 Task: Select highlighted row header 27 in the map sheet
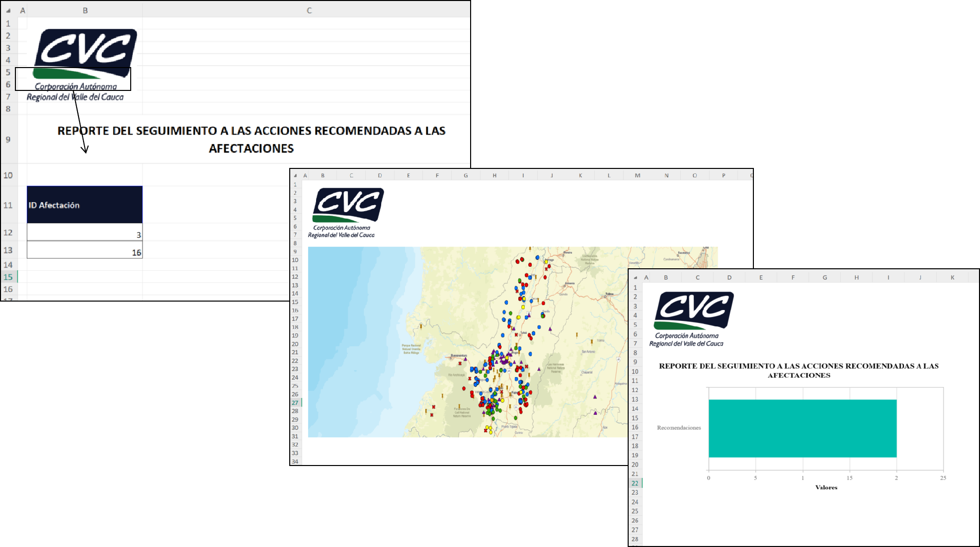[x=295, y=403]
